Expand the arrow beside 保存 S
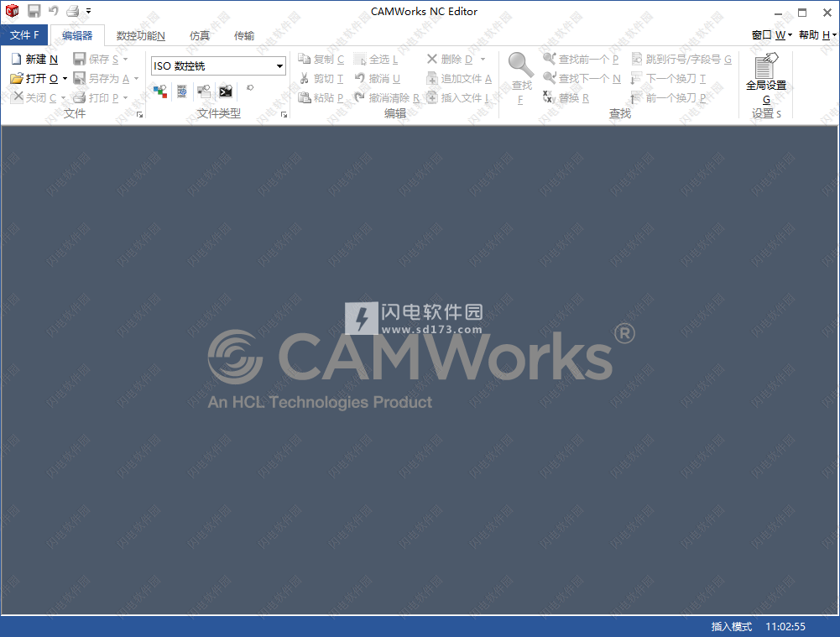The height and width of the screenshot is (637, 840). [125, 60]
